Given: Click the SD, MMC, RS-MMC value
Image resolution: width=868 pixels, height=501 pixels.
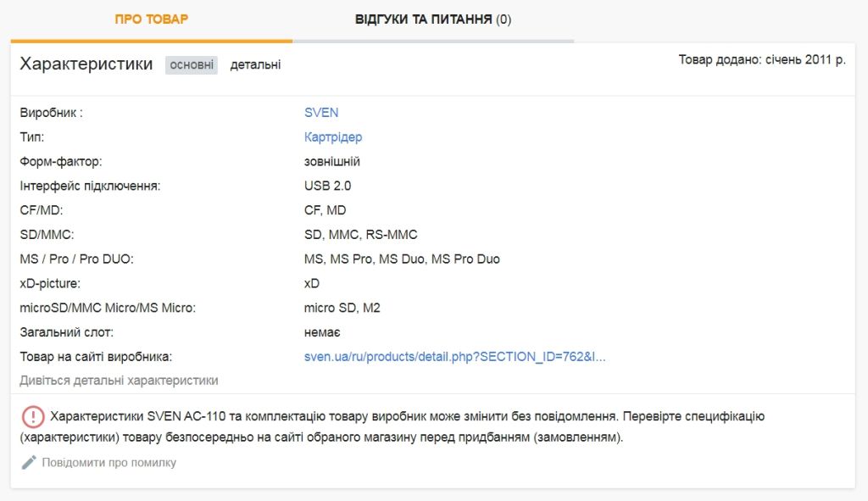Looking at the screenshot, I should click(361, 235).
